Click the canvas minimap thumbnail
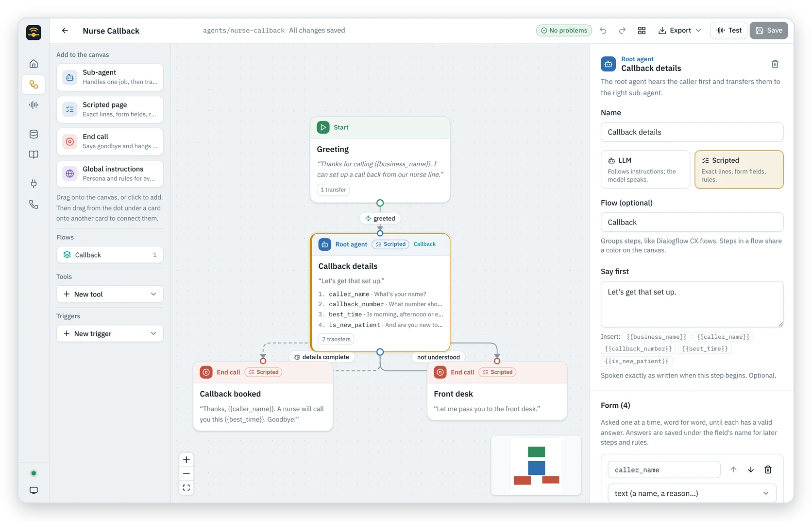Image resolution: width=812 pixels, height=521 pixels. (x=536, y=465)
